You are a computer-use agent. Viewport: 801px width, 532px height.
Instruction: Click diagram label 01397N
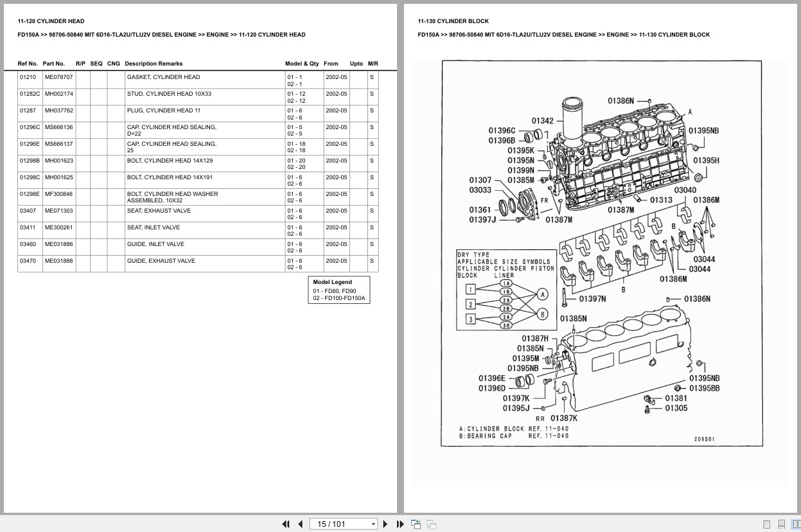tap(592, 299)
